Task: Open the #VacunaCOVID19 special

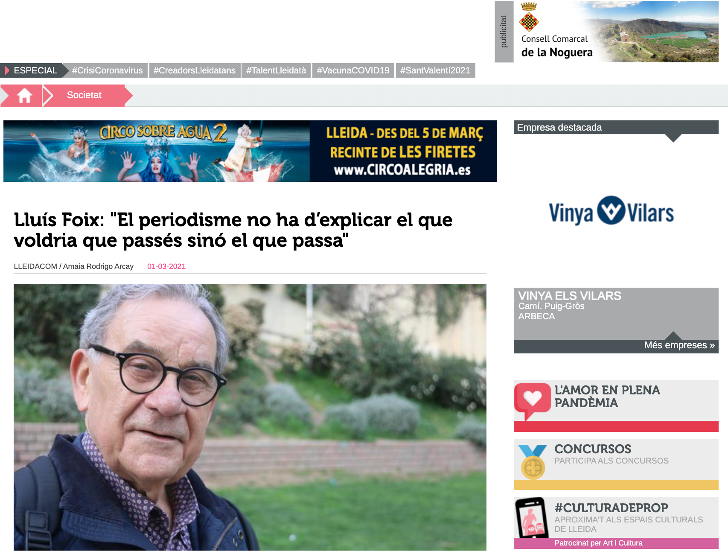Action: pos(353,70)
